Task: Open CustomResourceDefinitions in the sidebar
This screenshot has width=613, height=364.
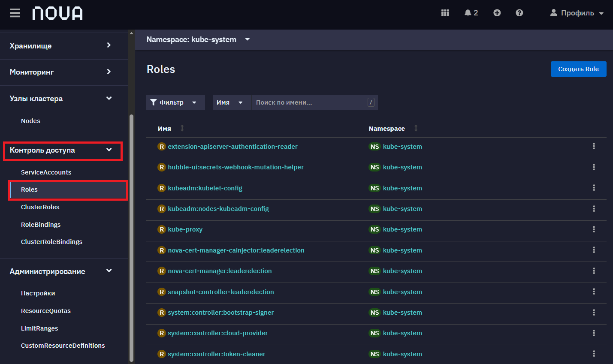Action: pyautogui.click(x=63, y=346)
